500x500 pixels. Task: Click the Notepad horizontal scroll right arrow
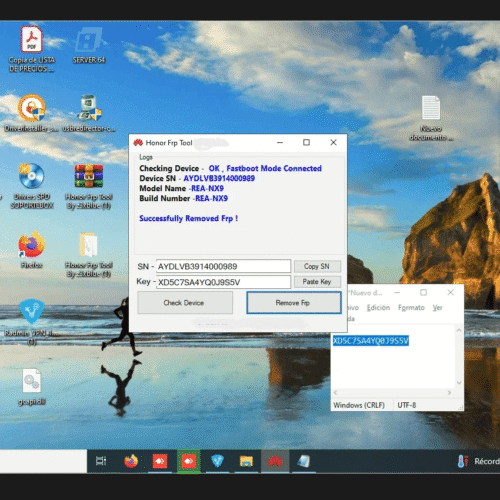point(449,393)
